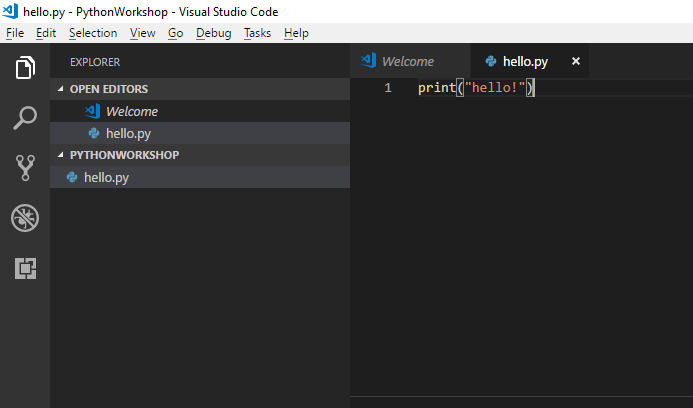Click the window title bar text
The height and width of the screenshot is (408, 693).
pyautogui.click(x=150, y=11)
